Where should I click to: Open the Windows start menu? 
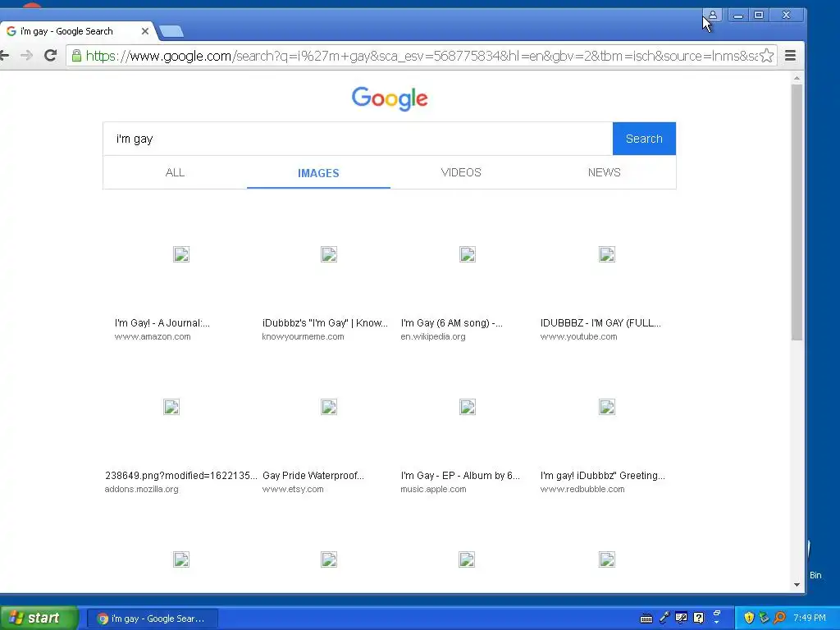[39, 619]
